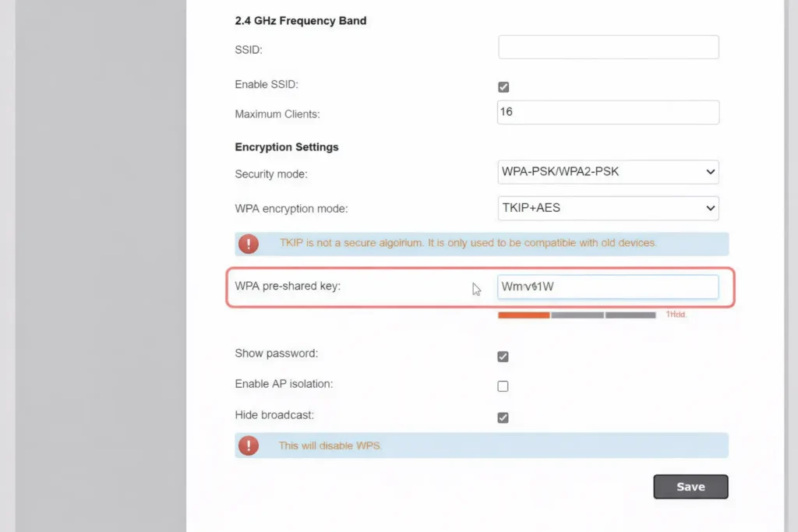Click inside the WPA pre-shared key field
Viewport: 798px width, 532px height.
tap(608, 287)
